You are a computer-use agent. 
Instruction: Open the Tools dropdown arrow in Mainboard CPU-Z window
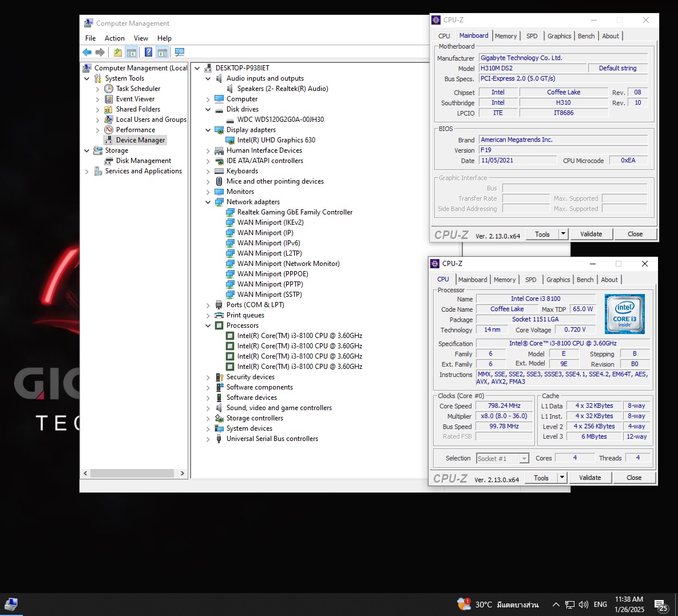pos(563,234)
